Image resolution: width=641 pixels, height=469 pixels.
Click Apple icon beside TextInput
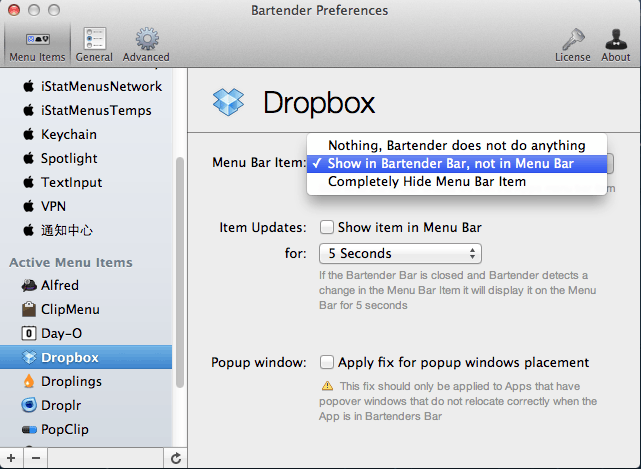coord(29,182)
